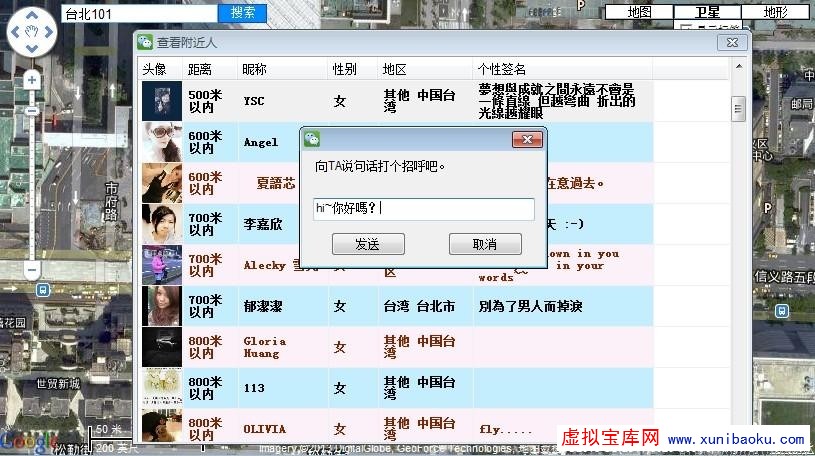Click 李嘉欣's avatar thumbnail
This screenshot has width=815, height=456.
(x=161, y=224)
